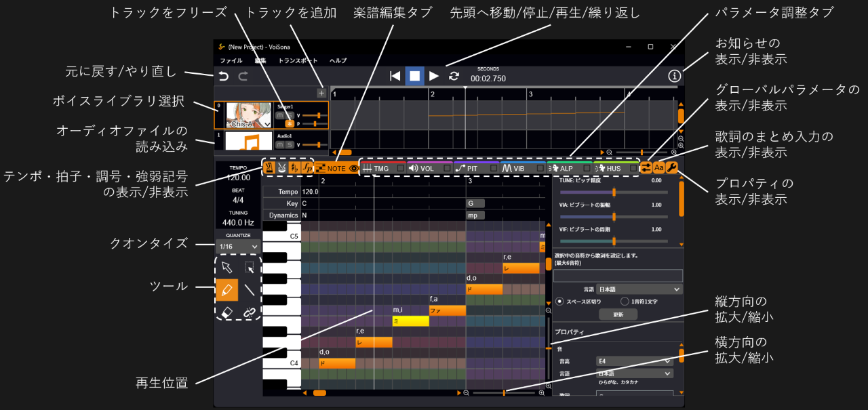Toggle the NOTE tab eye visibility icon
The height and width of the screenshot is (410, 868).
pos(353,168)
